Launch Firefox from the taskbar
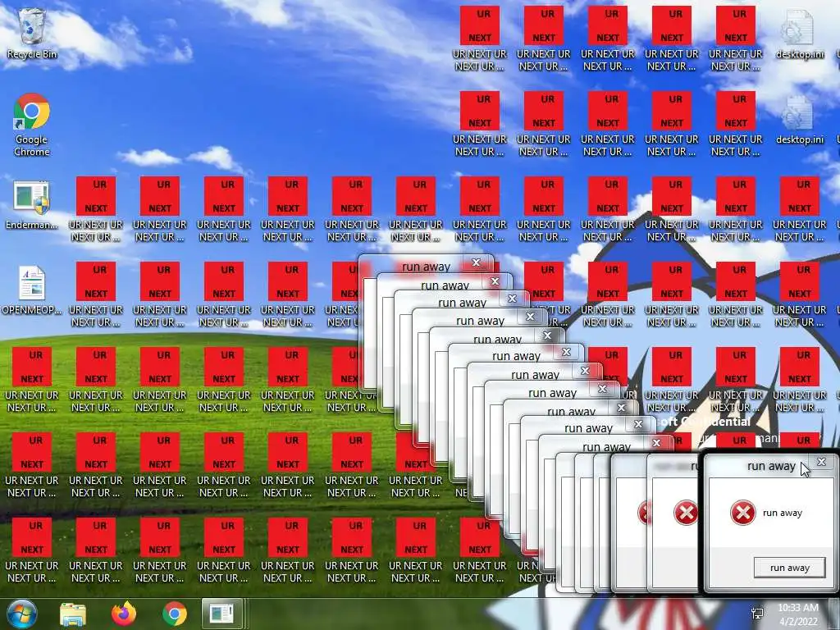This screenshot has width=840, height=630. [x=124, y=614]
